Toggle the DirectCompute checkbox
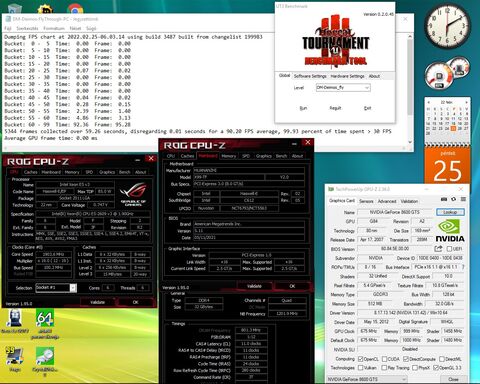Viewport: 480px width, 384px height. (406, 359)
